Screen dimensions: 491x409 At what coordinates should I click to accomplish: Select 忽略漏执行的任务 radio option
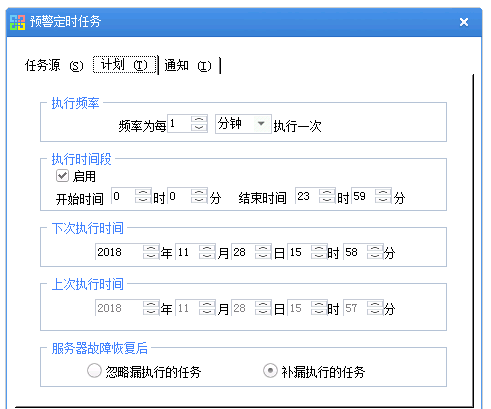click(x=94, y=371)
